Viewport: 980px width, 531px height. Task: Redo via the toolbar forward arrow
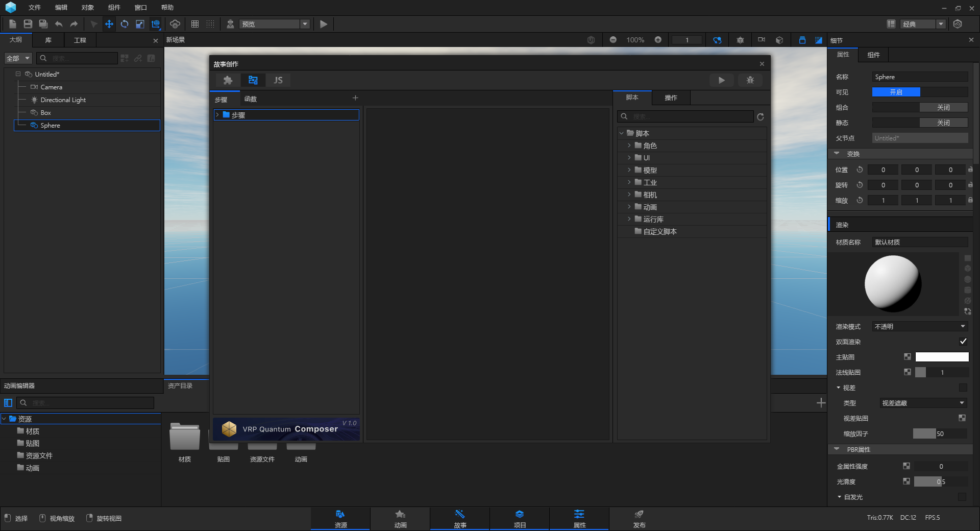point(74,24)
